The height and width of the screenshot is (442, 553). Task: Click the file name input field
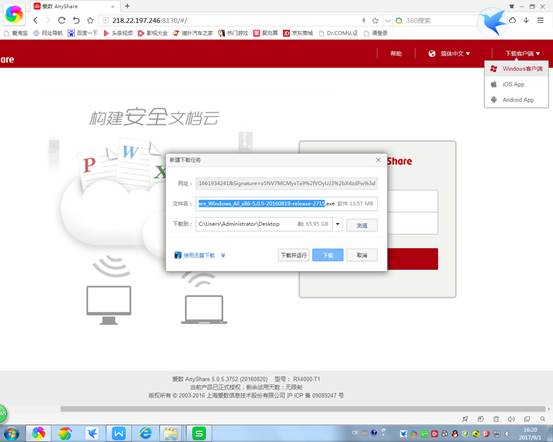pos(286,204)
